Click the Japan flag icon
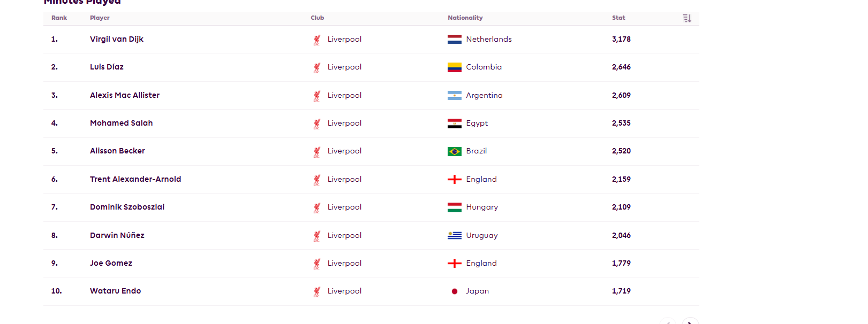The width and height of the screenshot is (868, 324). click(x=455, y=291)
